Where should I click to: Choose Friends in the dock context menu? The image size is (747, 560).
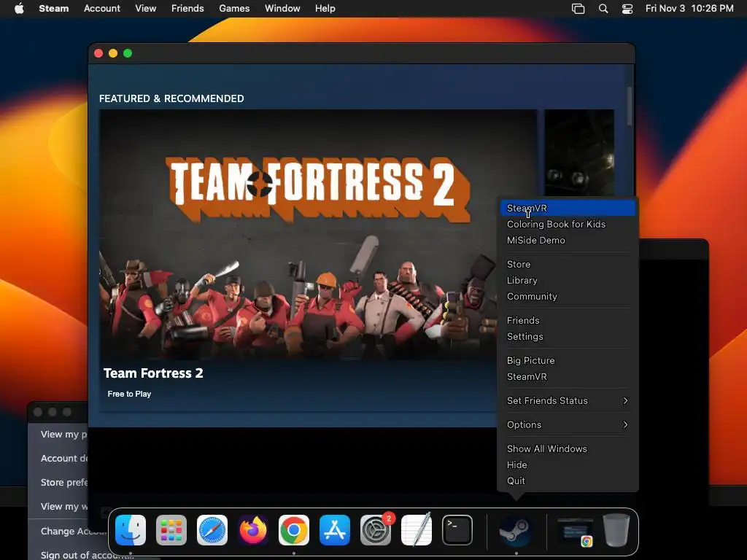[x=568, y=321]
